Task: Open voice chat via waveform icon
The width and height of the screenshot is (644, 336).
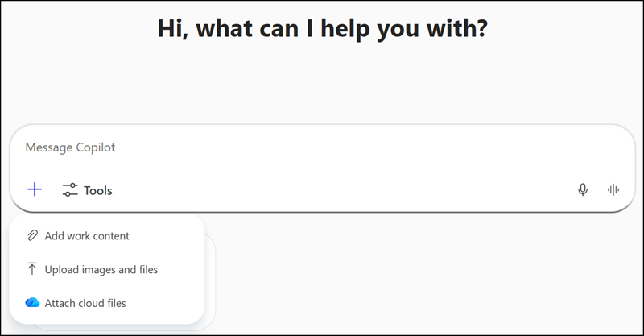Action: coord(613,190)
